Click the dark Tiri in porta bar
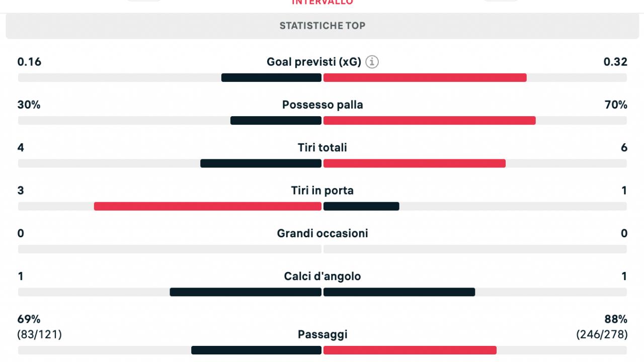 (361, 206)
